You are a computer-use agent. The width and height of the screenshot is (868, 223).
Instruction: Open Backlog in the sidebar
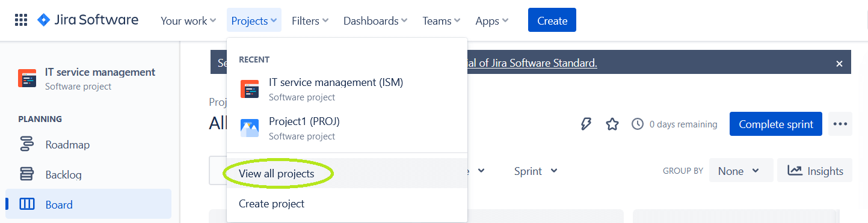[x=88, y=175]
